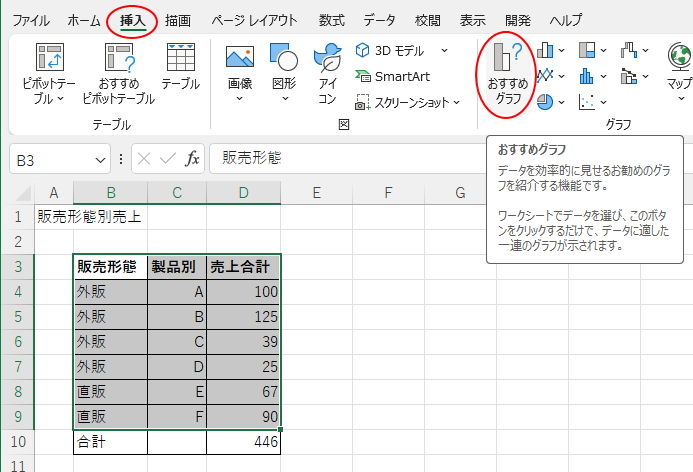This screenshot has width=693, height=472.
Task: Expand the Name Box dropdown arrow
Action: tap(101, 160)
